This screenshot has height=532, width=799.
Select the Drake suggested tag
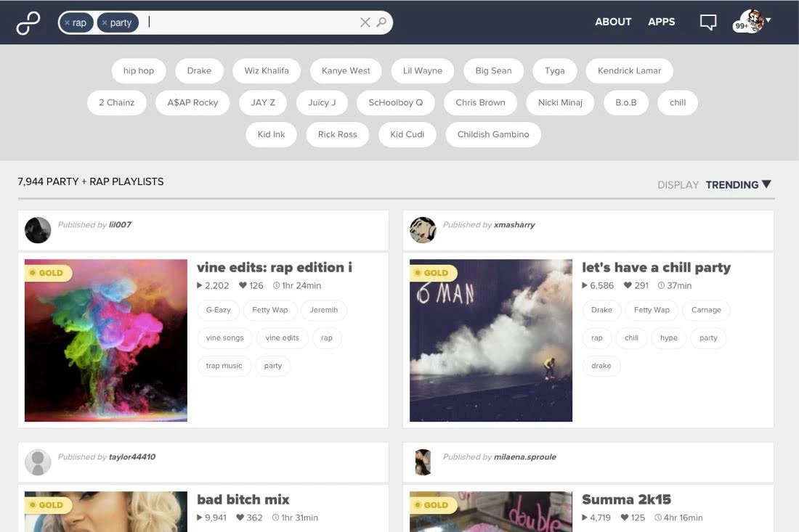coord(199,70)
